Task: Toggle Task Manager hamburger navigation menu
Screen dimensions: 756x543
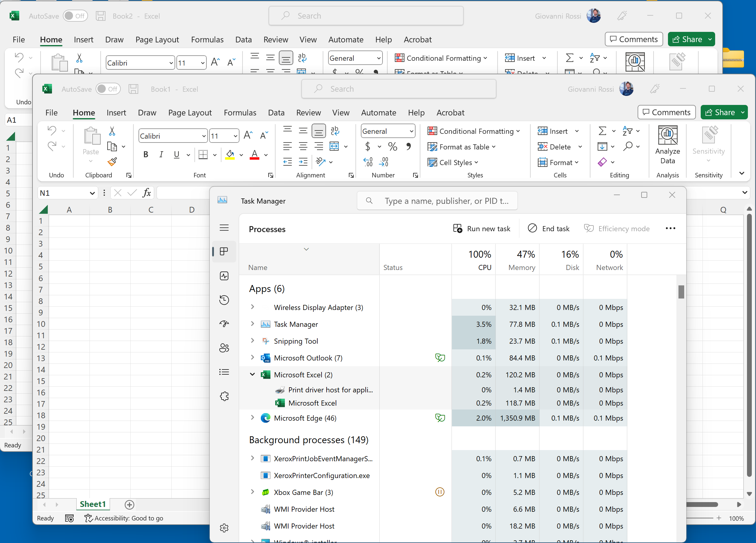Action: [x=224, y=228]
